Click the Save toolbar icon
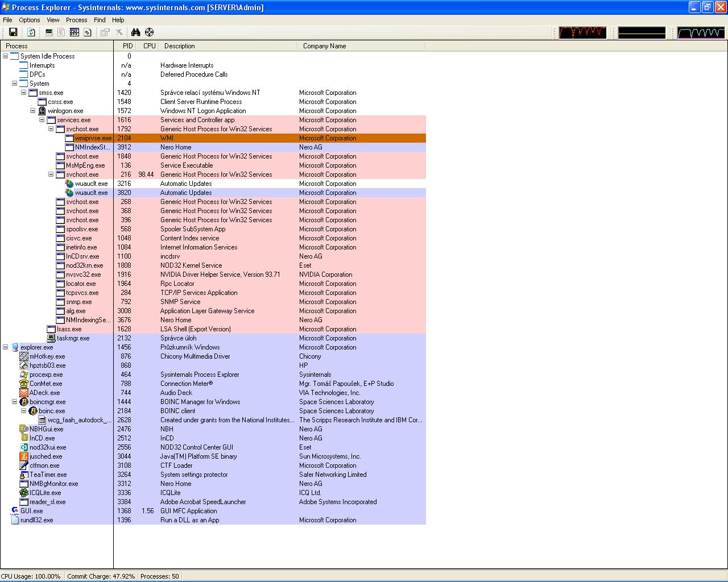This screenshot has width=728, height=582. coord(13,32)
